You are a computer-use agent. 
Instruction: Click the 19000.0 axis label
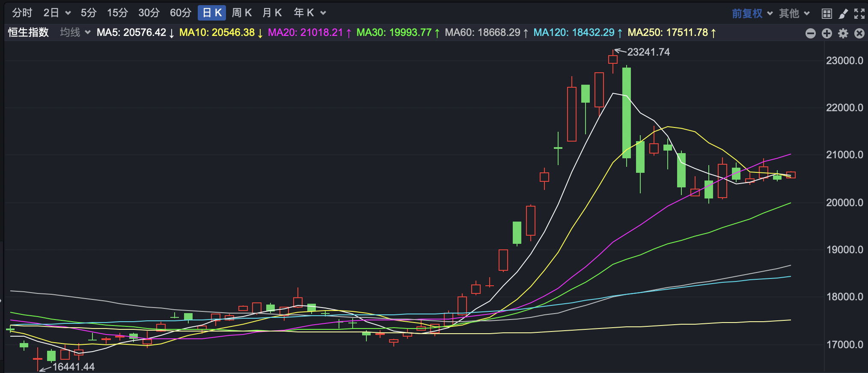pos(844,250)
